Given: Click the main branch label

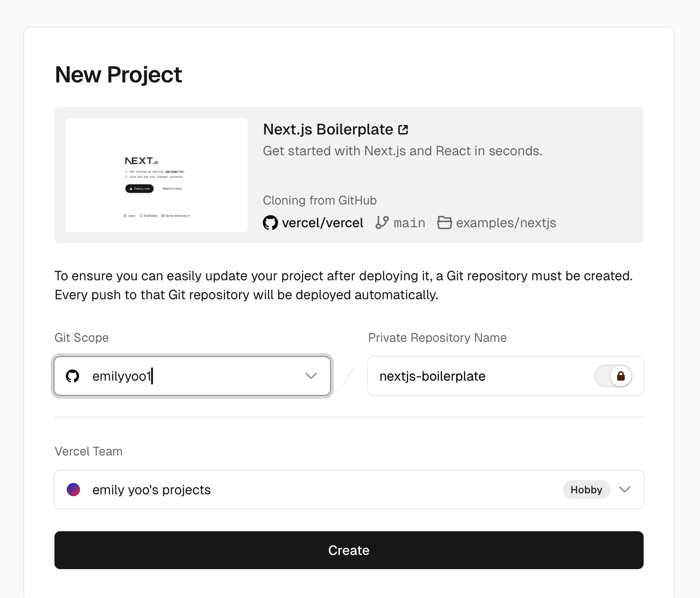Looking at the screenshot, I should tap(409, 223).
